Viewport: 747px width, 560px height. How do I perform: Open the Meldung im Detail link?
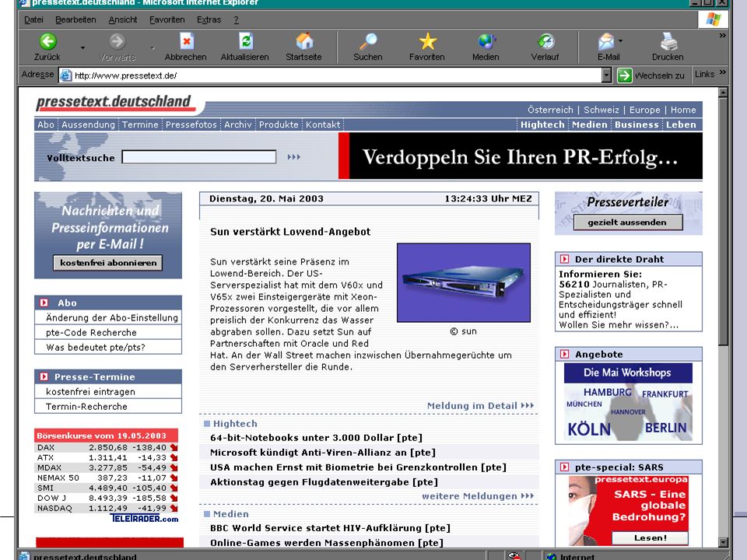[x=480, y=406]
